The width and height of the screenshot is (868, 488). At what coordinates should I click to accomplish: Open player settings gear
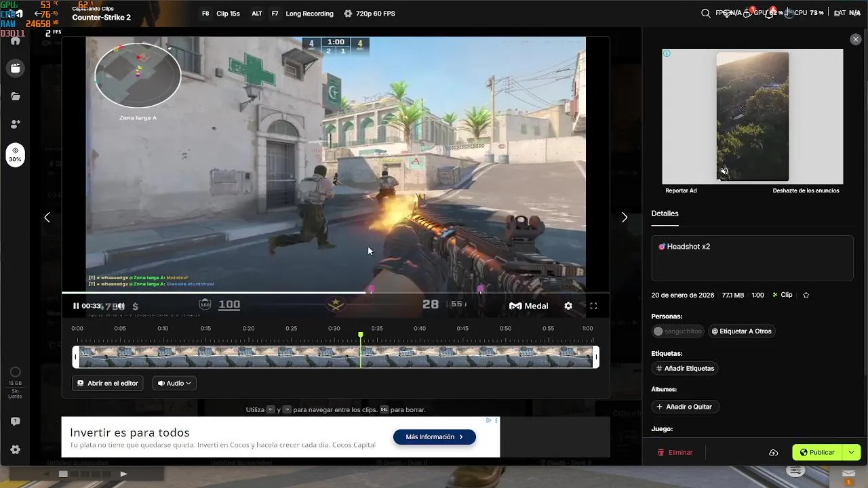point(568,306)
